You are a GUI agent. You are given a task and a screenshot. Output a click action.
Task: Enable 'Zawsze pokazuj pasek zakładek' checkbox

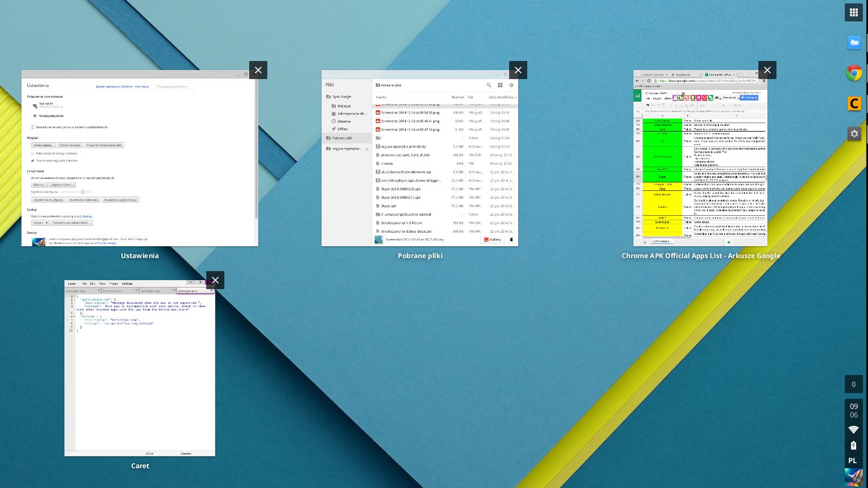click(x=32, y=160)
